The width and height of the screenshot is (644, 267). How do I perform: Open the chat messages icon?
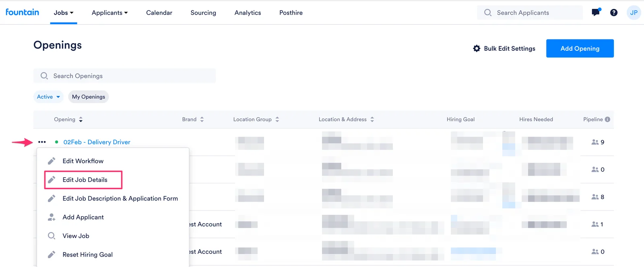click(x=596, y=12)
